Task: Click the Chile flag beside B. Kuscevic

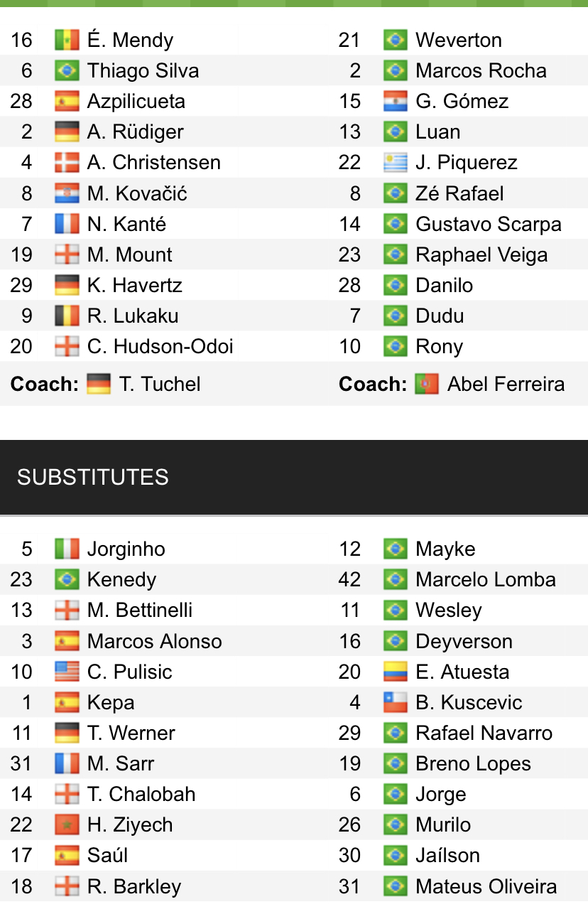Action: [395, 702]
